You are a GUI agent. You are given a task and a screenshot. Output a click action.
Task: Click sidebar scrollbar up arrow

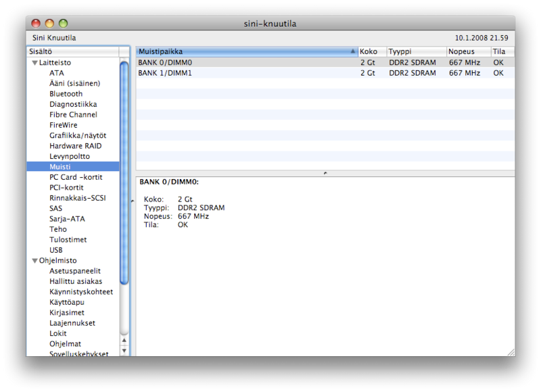tap(124, 341)
